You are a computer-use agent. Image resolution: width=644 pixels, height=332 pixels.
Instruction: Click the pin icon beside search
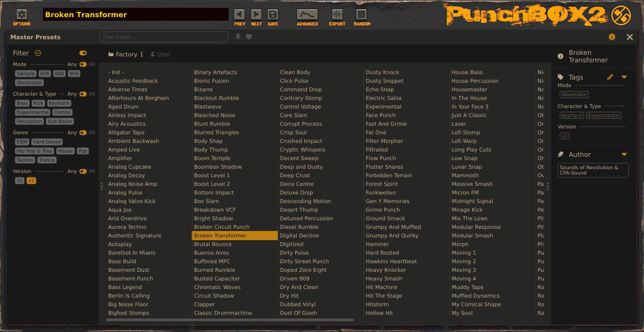pos(238,37)
